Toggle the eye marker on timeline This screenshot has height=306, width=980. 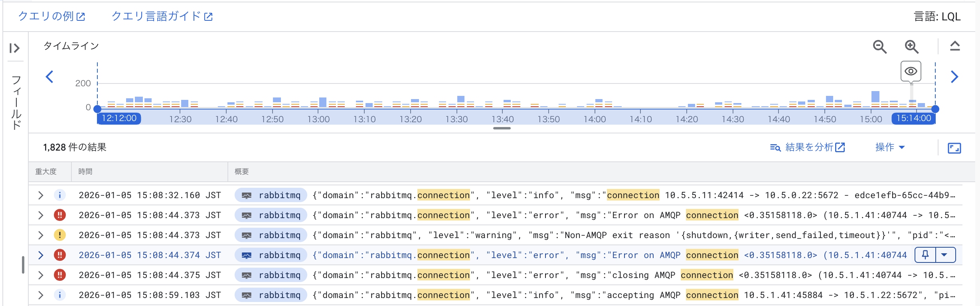pyautogui.click(x=911, y=72)
